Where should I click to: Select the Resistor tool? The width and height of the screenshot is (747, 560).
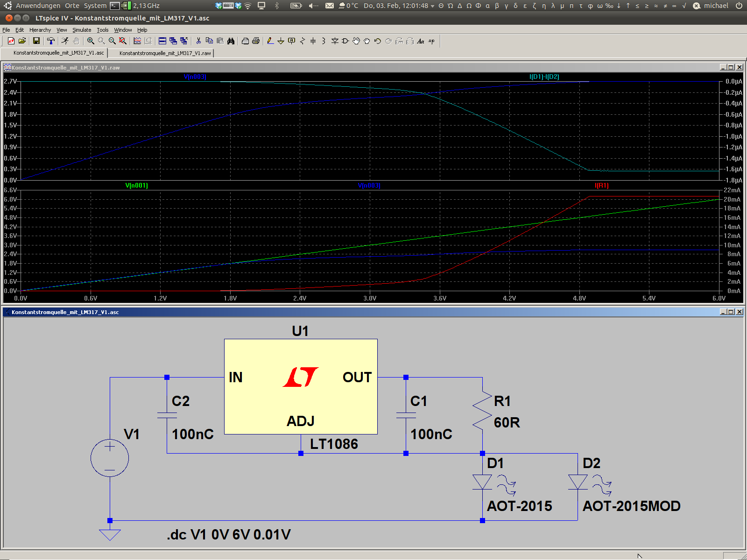pos(303,41)
